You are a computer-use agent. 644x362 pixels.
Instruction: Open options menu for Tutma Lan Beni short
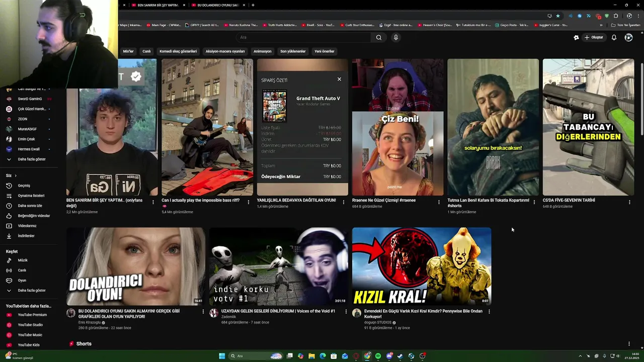pos(534,202)
